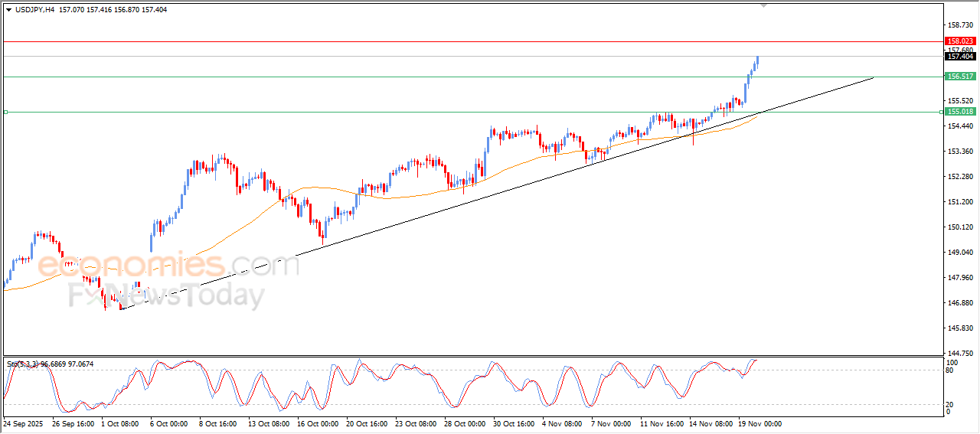Click the 24 Sep 2025 date label
The image size is (980, 434).
(x=24, y=423)
